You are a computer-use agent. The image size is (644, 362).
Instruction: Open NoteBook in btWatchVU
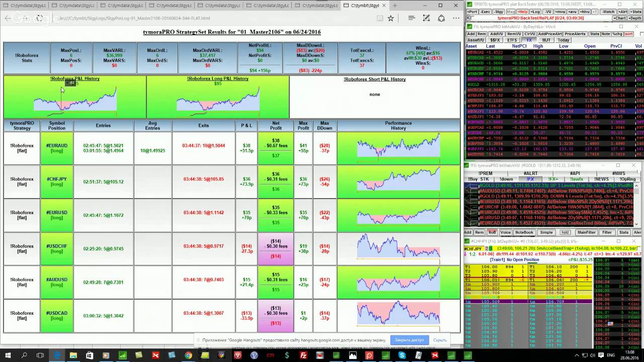[x=524, y=232]
